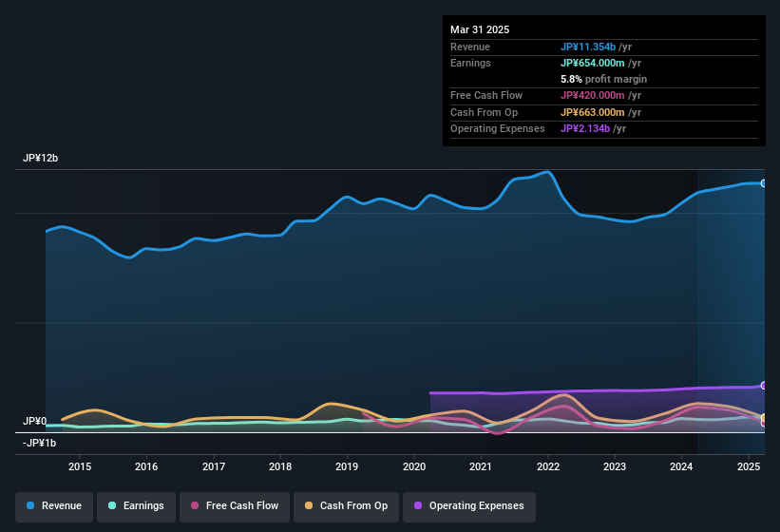
Task: Click the revenue line dip near late 2015
Action: click(129, 257)
